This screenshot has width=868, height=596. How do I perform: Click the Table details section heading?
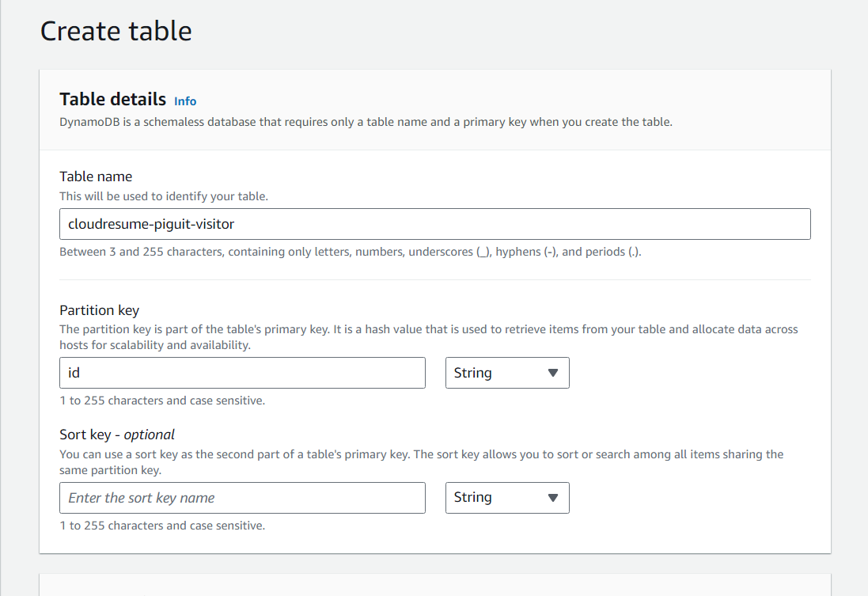pos(113,99)
